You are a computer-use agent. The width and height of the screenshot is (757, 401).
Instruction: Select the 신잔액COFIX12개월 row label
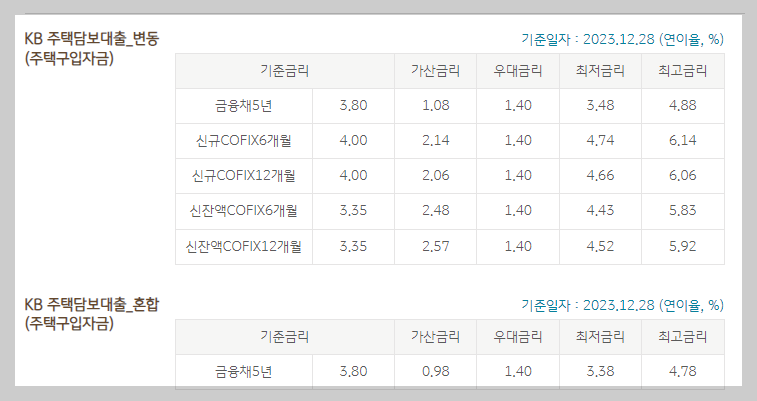pos(244,246)
